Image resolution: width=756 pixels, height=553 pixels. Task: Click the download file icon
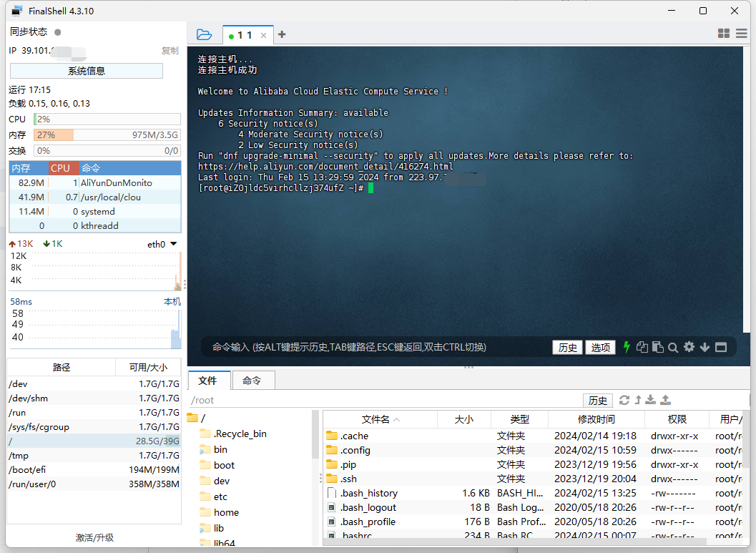click(651, 400)
